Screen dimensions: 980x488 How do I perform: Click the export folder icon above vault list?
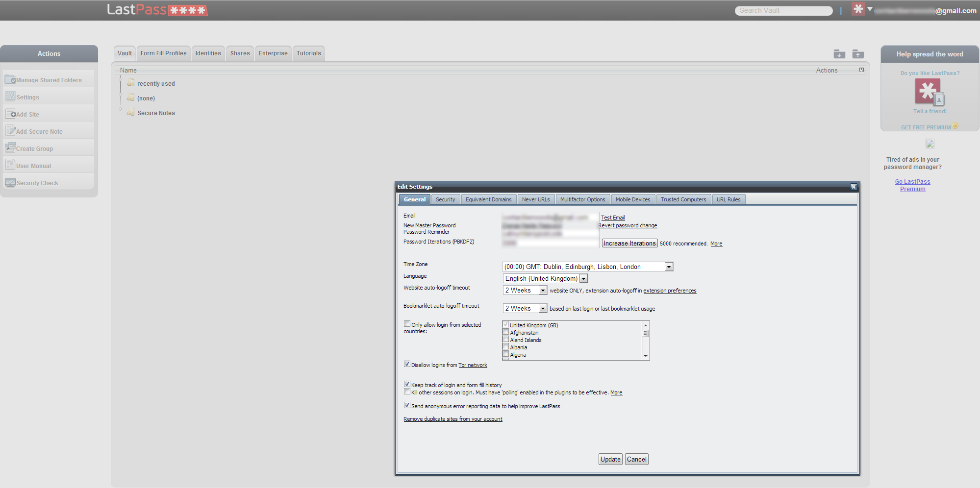click(858, 54)
